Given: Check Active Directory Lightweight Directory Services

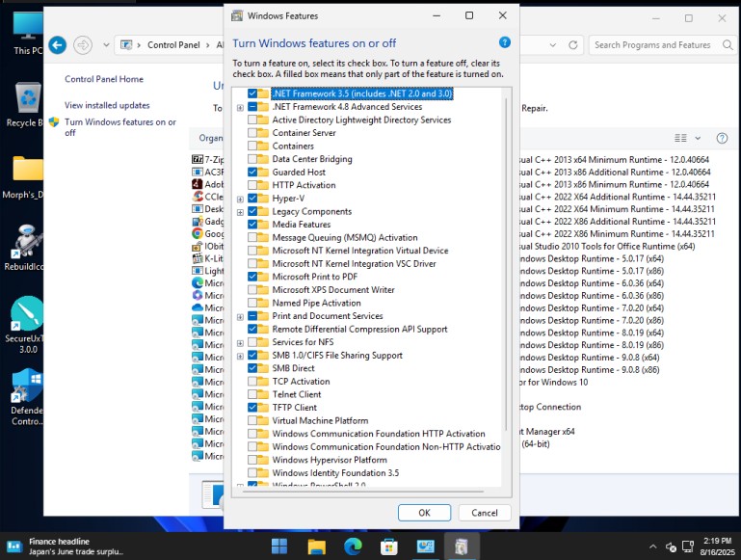Looking at the screenshot, I should [252, 120].
